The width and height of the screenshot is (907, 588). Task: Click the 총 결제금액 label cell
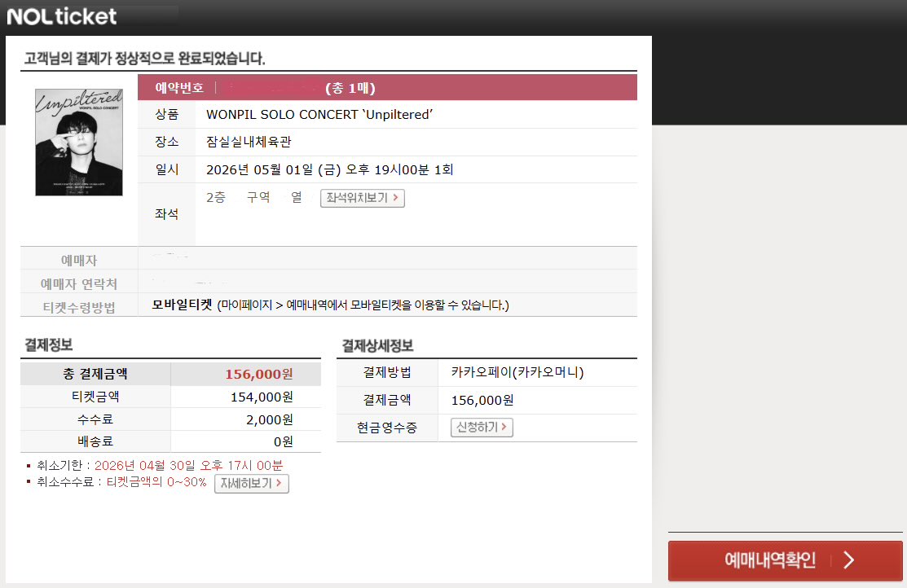click(x=95, y=374)
